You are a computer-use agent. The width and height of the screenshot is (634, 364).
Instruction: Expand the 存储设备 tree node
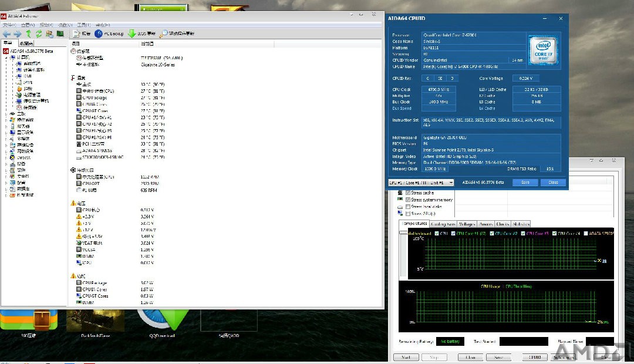point(6,145)
